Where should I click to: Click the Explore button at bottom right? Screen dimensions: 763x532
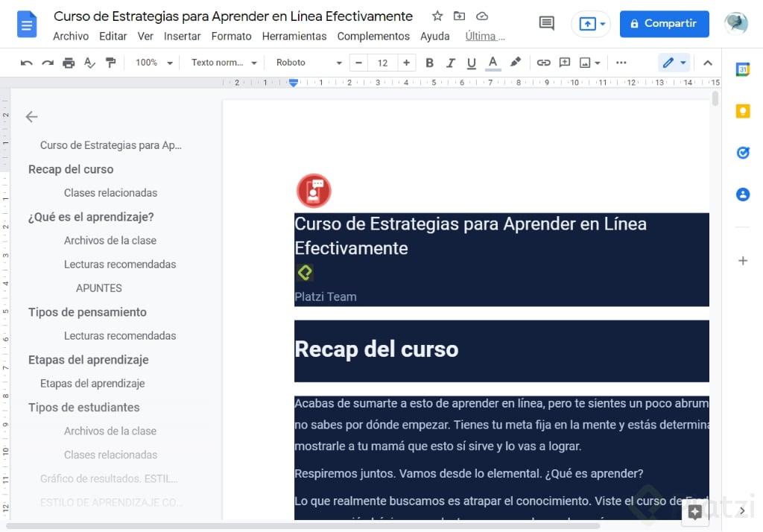coord(695,512)
